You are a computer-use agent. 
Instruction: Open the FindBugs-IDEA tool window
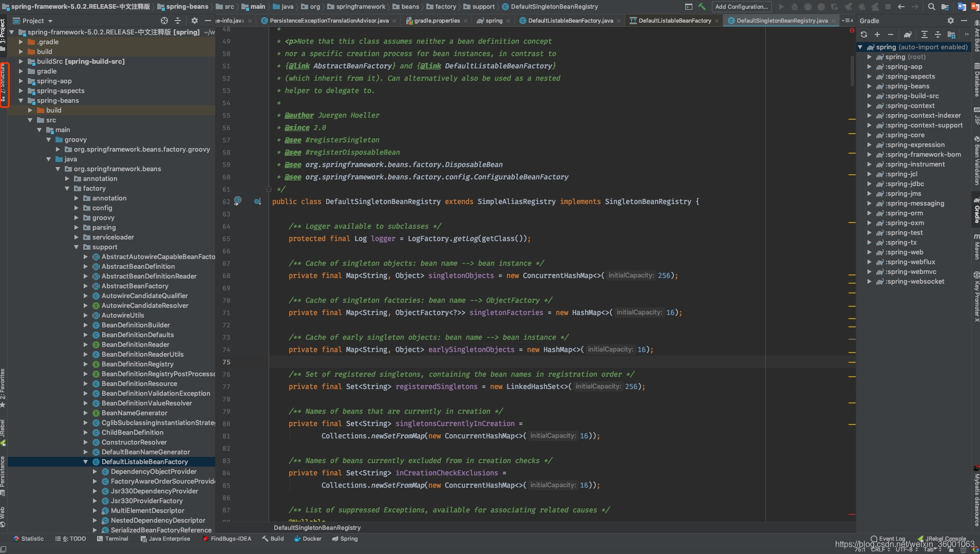(227, 539)
